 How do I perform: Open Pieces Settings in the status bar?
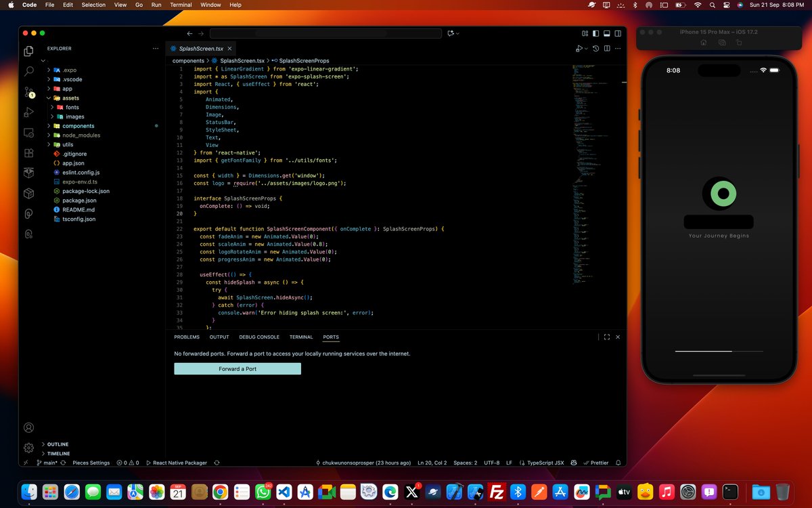click(91, 463)
